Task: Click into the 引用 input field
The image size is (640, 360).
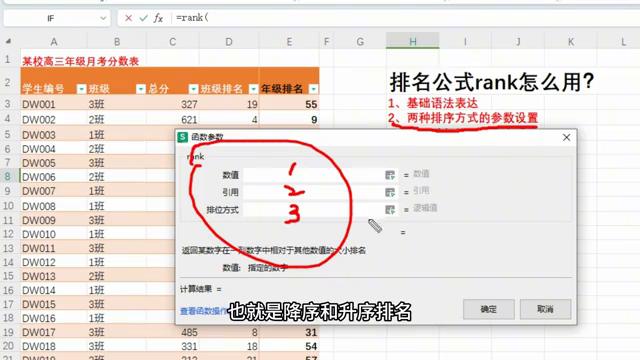Action: click(313, 192)
